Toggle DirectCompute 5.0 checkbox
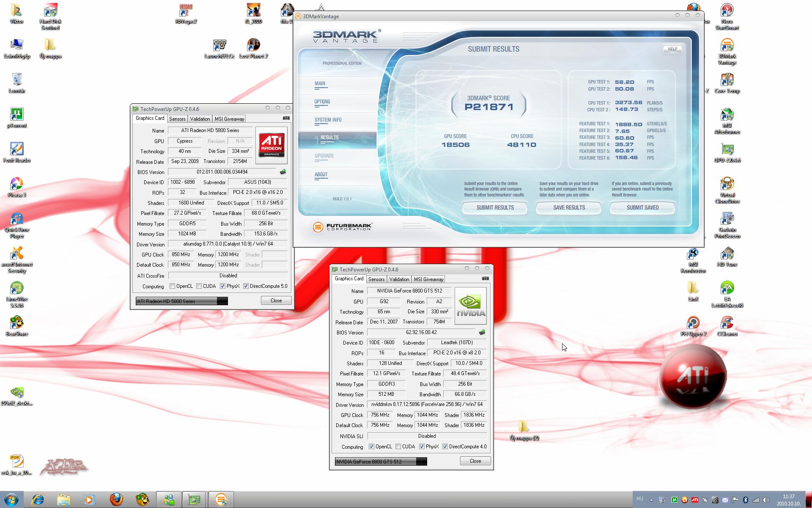The height and width of the screenshot is (508, 812). [x=246, y=286]
